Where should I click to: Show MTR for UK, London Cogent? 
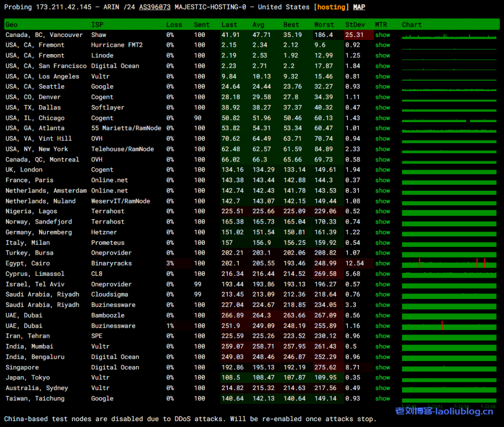pos(382,169)
